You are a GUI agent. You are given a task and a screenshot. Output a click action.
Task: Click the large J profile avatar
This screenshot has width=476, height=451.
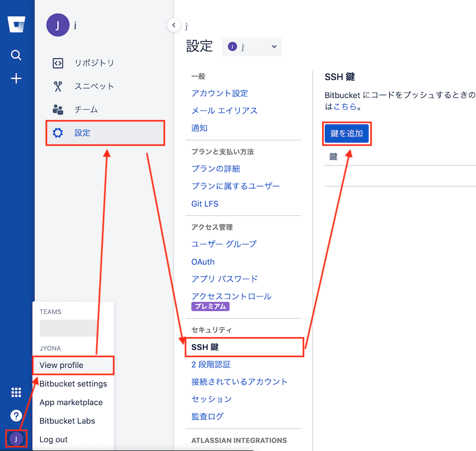click(58, 25)
